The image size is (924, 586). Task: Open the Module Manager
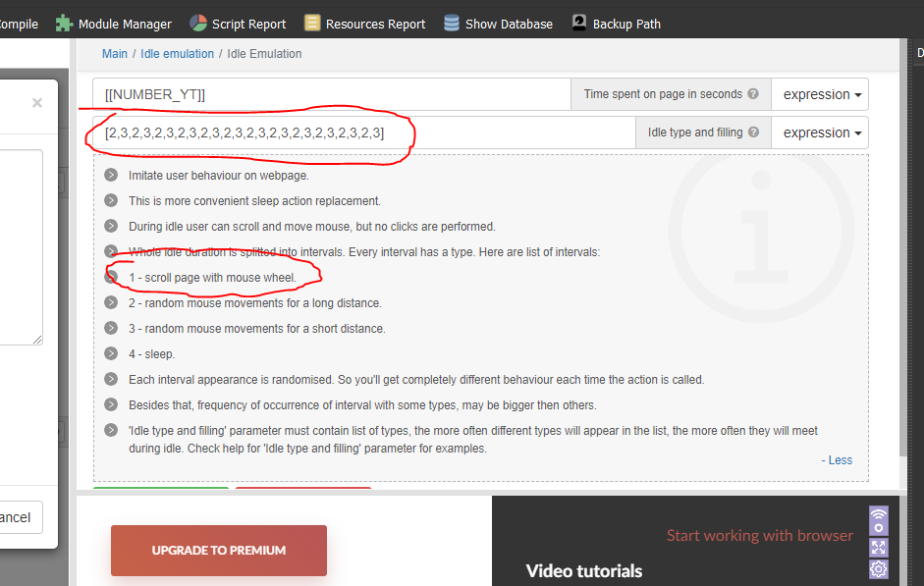coord(114,24)
